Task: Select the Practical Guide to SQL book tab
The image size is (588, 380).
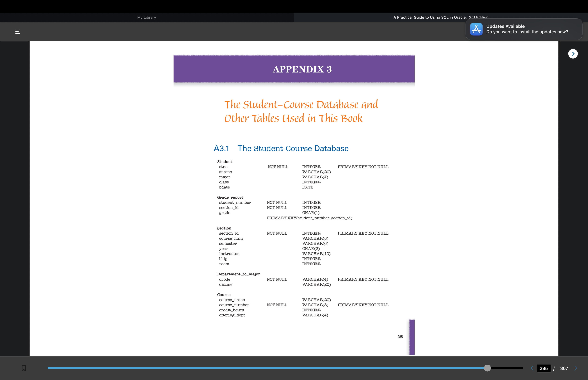Action: pos(429,18)
